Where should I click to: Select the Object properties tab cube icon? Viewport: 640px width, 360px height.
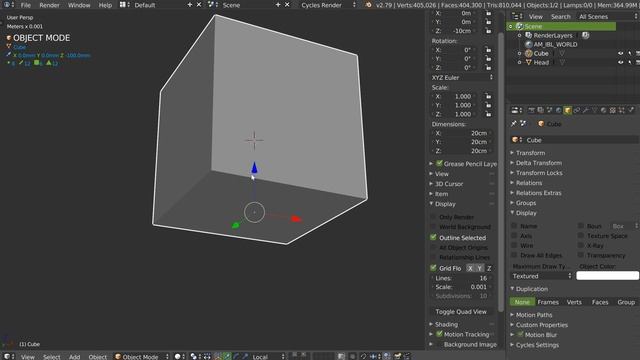[567, 110]
